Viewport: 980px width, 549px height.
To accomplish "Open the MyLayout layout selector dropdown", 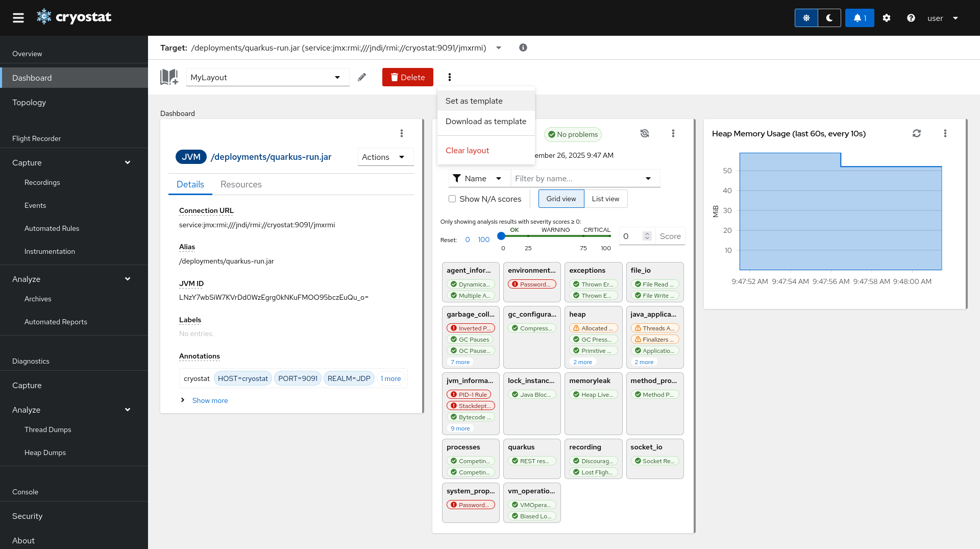I will (267, 77).
